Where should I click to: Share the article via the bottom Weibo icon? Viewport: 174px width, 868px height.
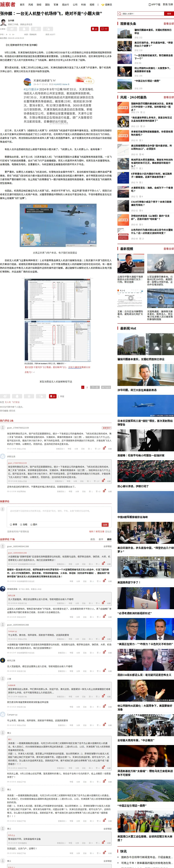[x=5, y=396]
